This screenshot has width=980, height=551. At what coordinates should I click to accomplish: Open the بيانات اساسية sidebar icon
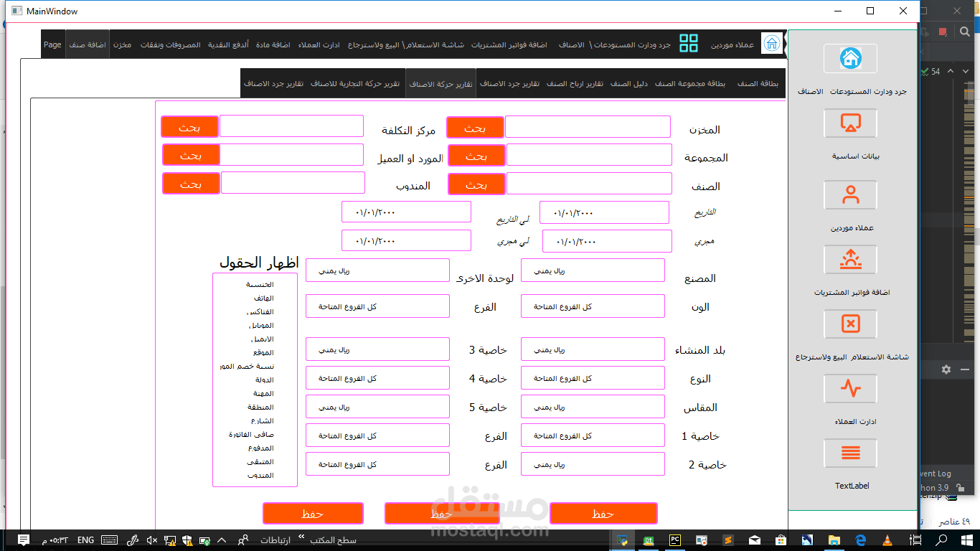click(850, 123)
